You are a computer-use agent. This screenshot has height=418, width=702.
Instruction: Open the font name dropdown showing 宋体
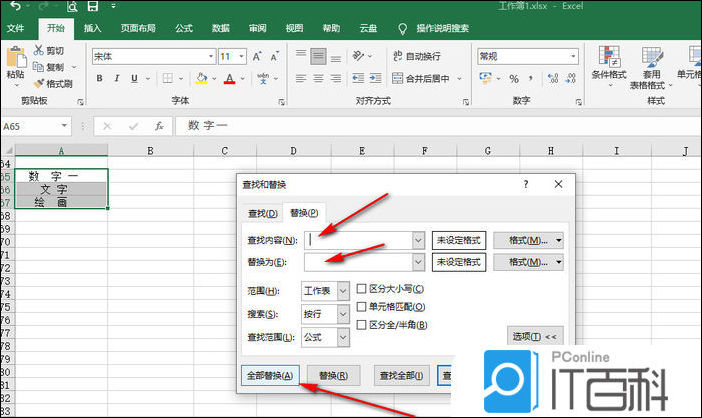[152, 57]
